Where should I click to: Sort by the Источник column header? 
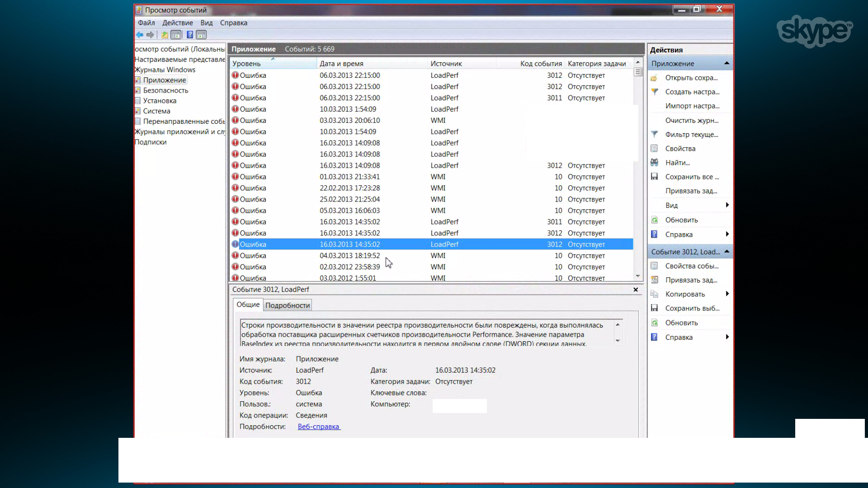(x=462, y=64)
